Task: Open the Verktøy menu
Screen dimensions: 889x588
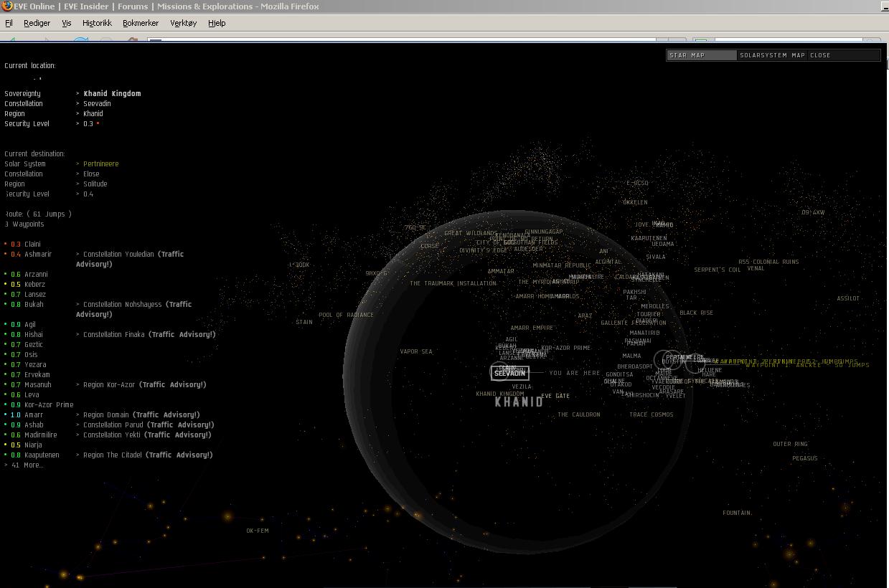Action: [x=183, y=23]
